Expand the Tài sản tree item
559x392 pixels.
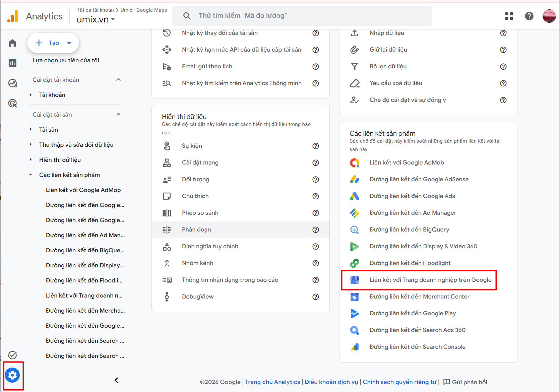tap(30, 130)
